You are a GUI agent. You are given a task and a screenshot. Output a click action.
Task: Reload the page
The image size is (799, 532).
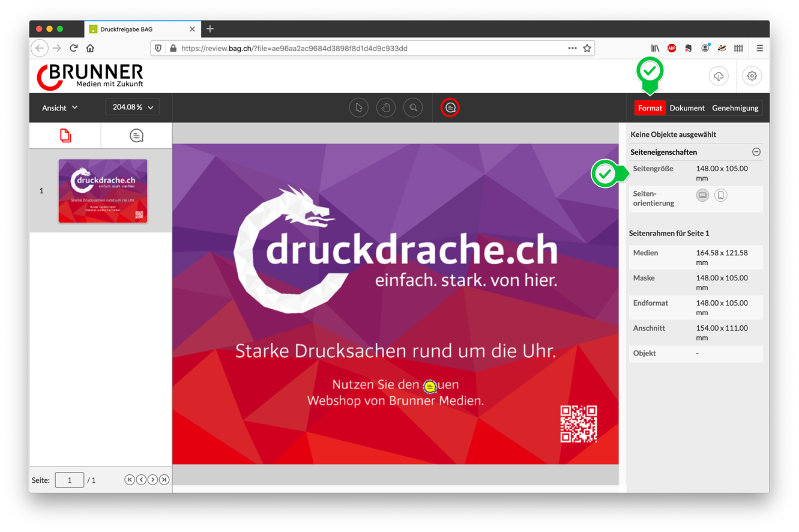[74, 48]
